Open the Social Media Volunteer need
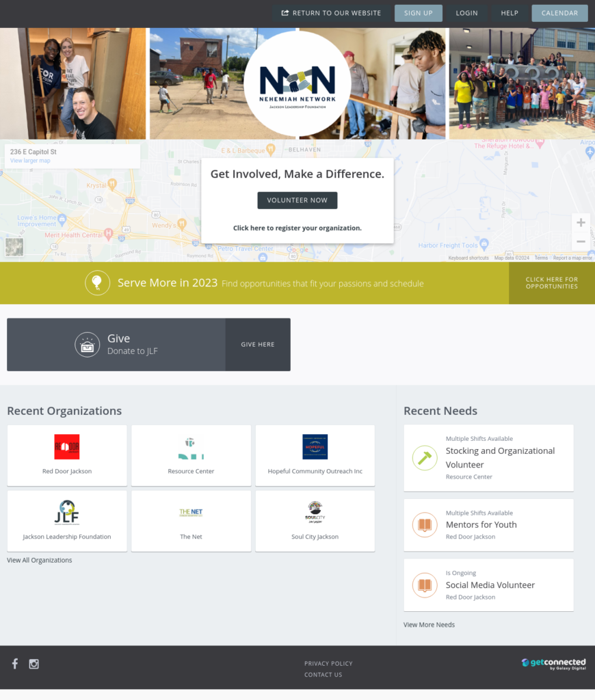This screenshot has height=700, width=595. pos(490,585)
